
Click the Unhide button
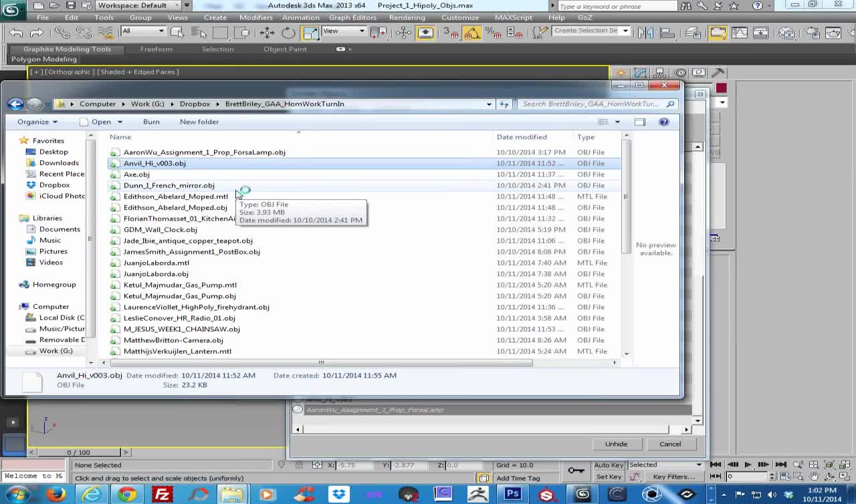(x=616, y=444)
